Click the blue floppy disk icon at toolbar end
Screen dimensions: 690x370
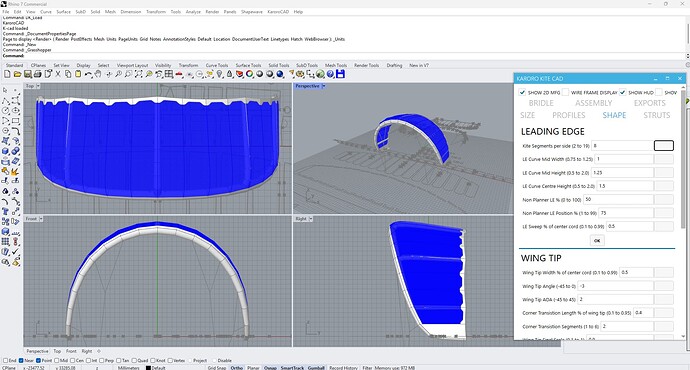(340, 74)
